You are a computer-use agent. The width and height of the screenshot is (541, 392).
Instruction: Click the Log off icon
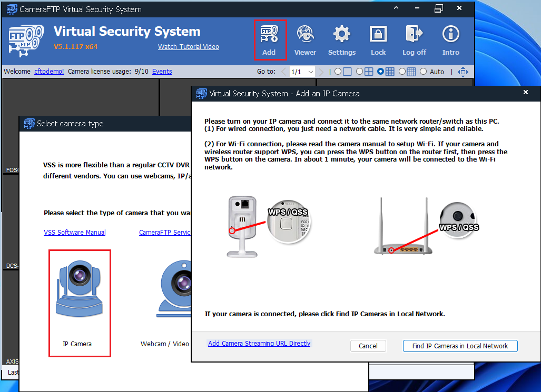(x=414, y=39)
